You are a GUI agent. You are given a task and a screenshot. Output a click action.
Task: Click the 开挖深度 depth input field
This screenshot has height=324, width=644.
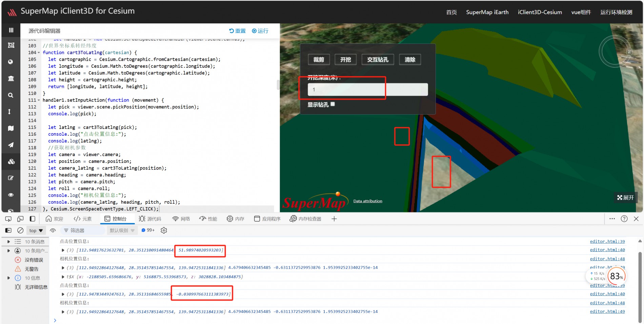[x=368, y=90]
